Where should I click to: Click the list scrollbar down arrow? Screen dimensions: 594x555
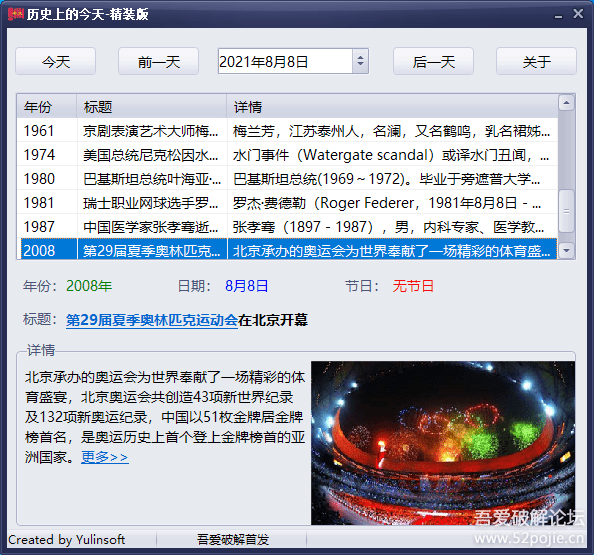coord(566,250)
